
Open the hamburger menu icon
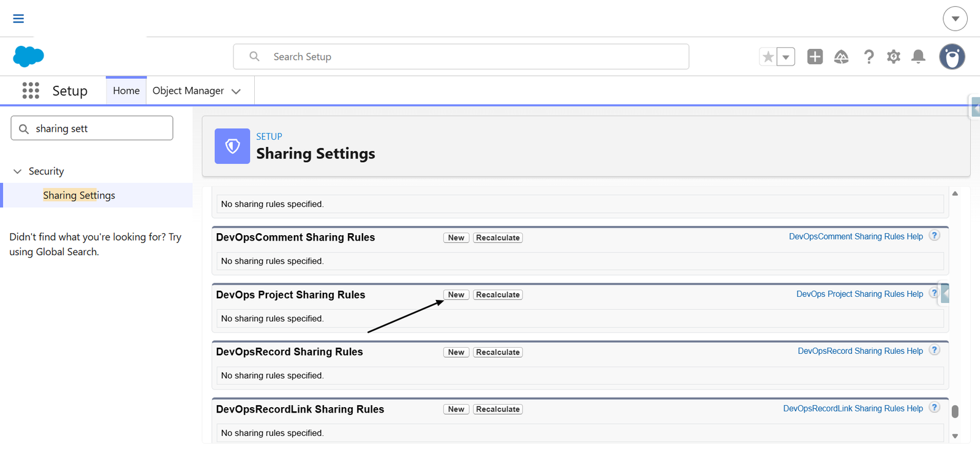pyautogui.click(x=18, y=18)
